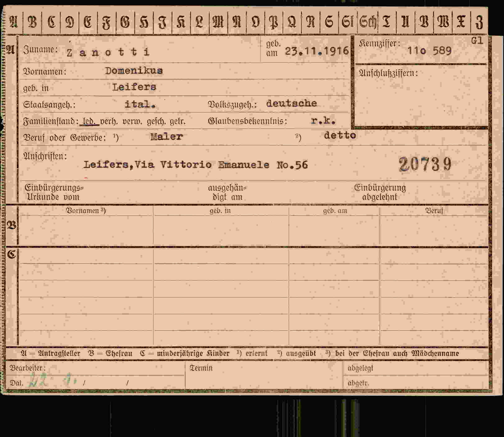Click occupation 'Maler'
The image size is (504, 437).
[166, 137]
